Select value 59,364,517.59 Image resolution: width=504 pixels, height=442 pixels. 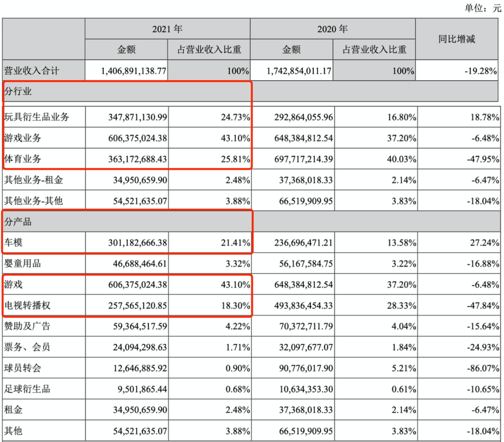[140, 326]
